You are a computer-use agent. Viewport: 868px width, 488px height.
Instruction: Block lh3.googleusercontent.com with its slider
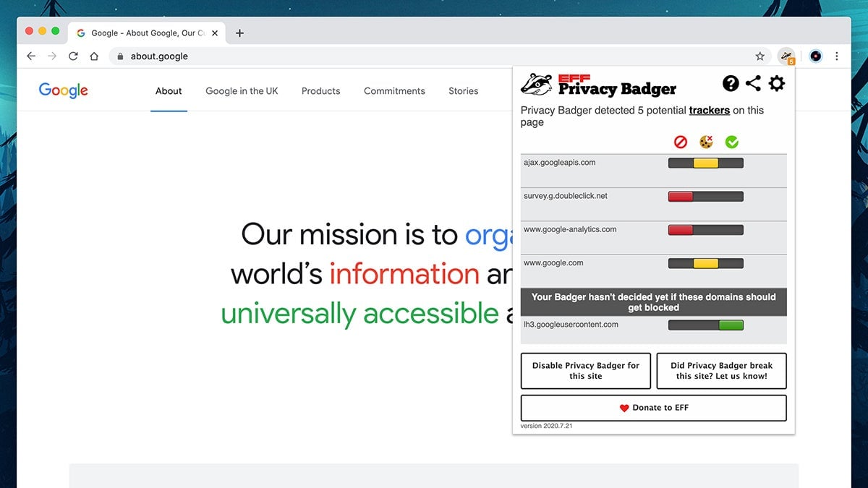coord(680,325)
